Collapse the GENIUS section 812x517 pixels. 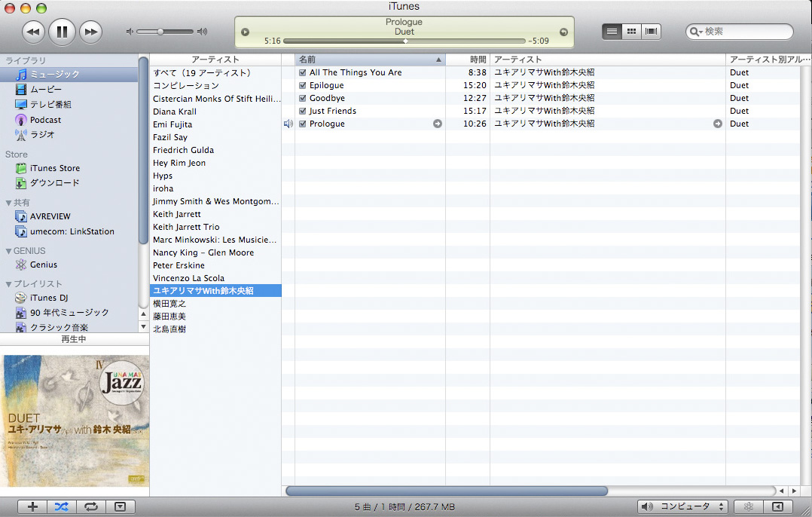coord(8,251)
